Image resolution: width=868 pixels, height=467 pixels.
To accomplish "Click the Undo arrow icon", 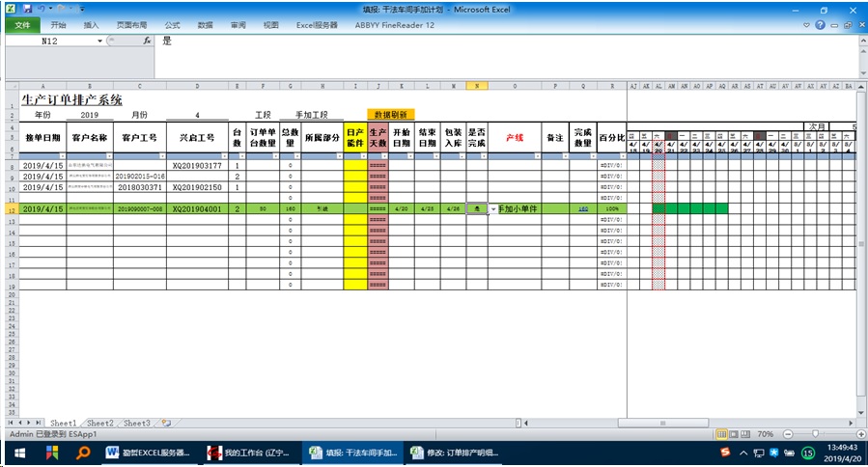I will pyautogui.click(x=40, y=8).
